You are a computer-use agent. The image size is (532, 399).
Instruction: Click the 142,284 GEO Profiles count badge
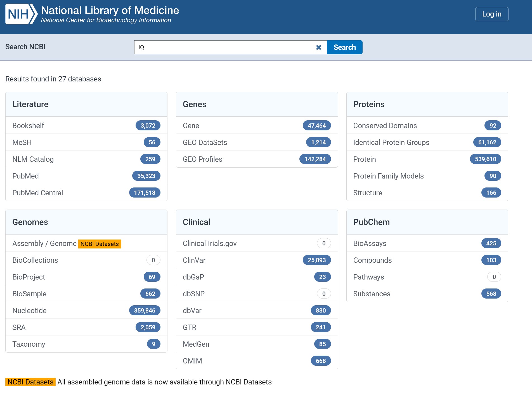click(315, 159)
